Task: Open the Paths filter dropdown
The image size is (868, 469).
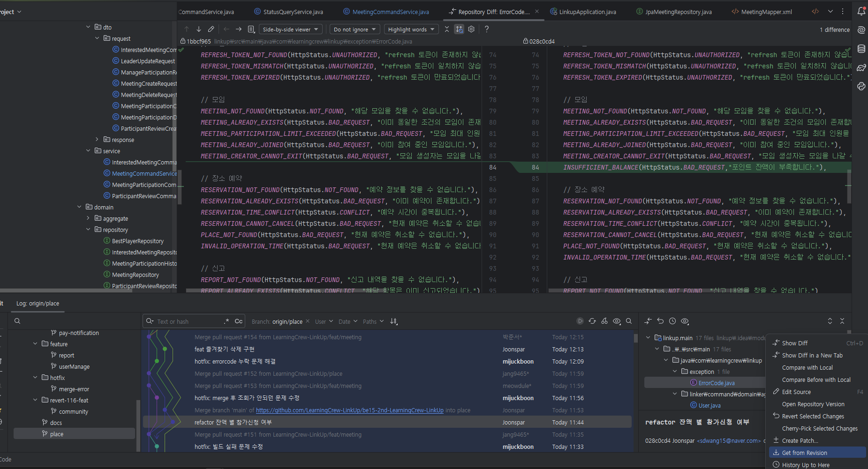Action: (x=373, y=321)
